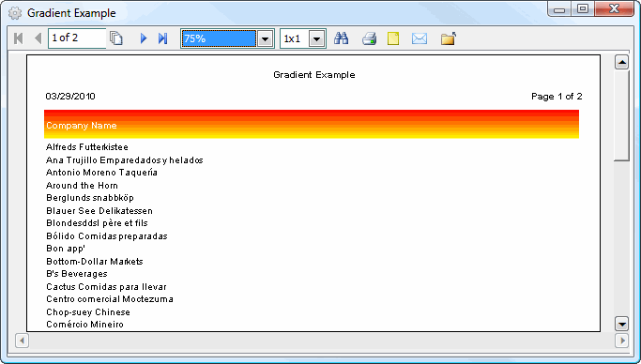Select 'Chop-suey Chinese' row

pyautogui.click(x=88, y=312)
